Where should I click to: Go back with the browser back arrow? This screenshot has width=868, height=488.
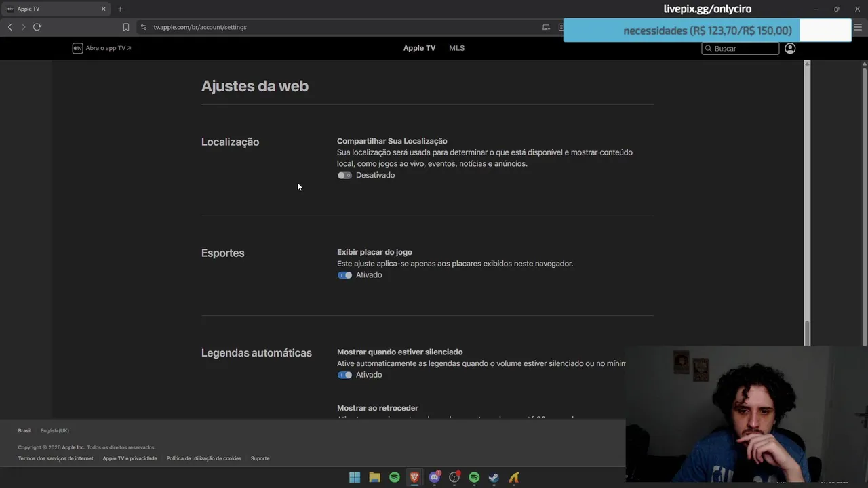pos(9,27)
